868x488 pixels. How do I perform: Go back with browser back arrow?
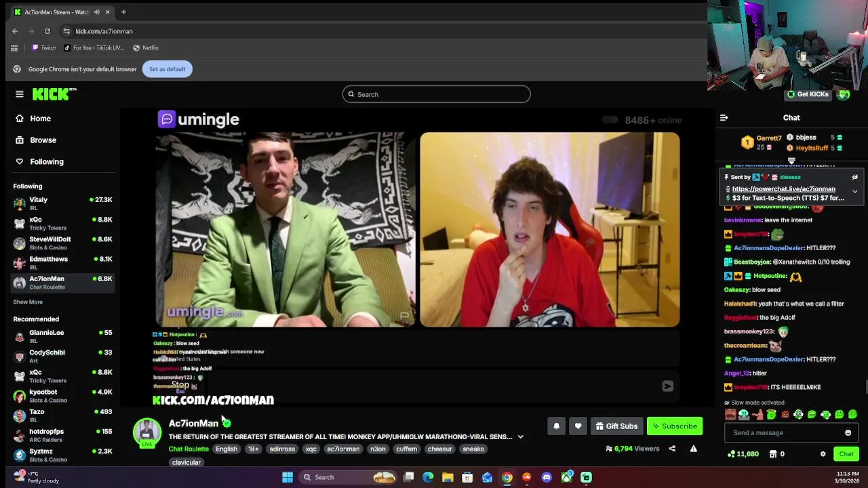(15, 31)
